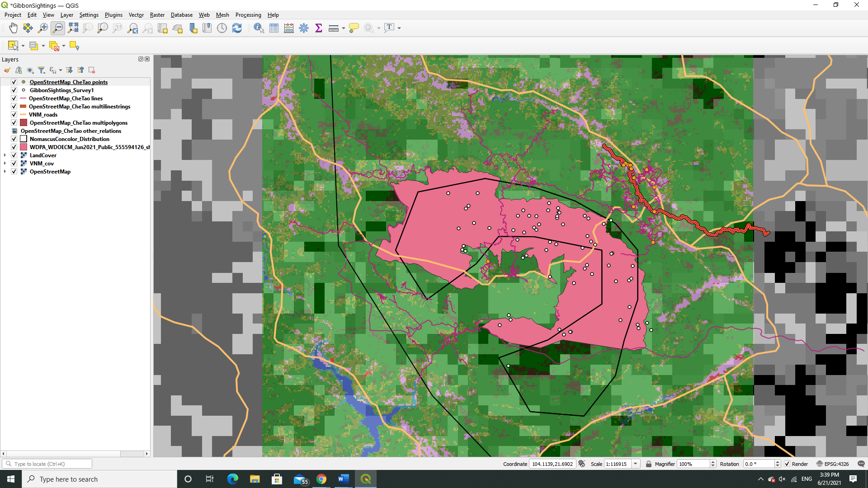Select the Pan Map hand tool

tap(13, 28)
